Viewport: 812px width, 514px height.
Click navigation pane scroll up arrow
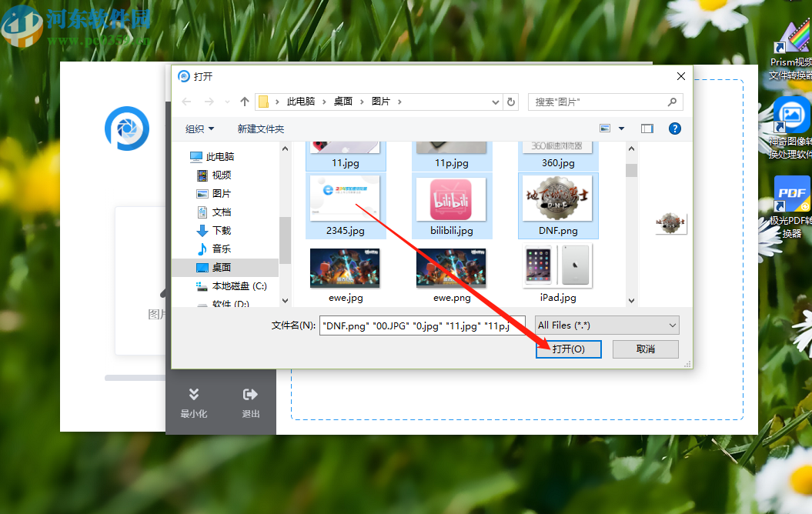tap(285, 149)
